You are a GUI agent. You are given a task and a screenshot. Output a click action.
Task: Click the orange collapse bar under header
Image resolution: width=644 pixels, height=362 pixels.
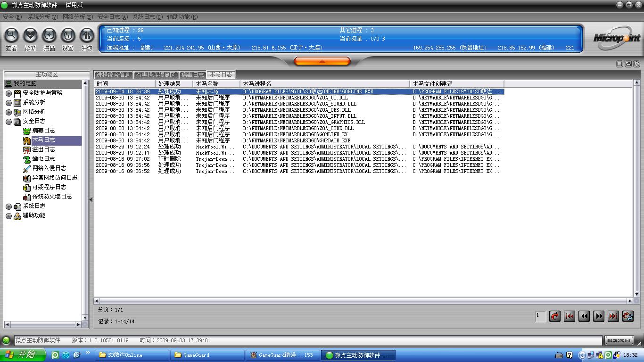322,61
